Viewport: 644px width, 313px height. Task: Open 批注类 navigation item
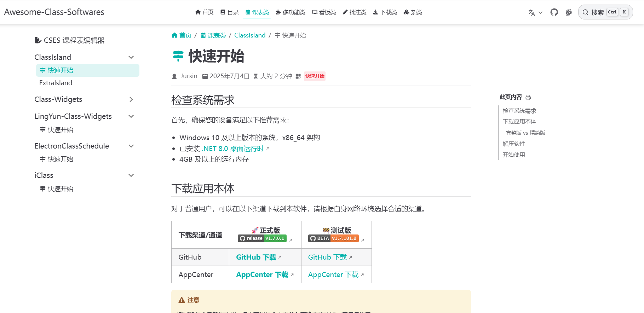(355, 12)
